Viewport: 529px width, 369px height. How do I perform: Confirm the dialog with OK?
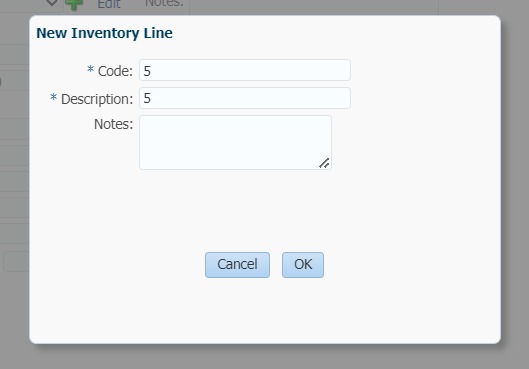303,265
